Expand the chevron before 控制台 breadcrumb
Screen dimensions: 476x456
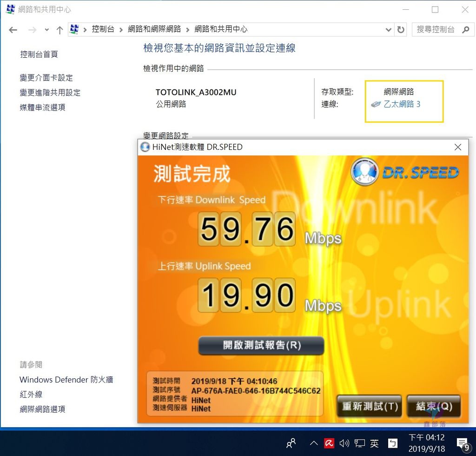85,29
